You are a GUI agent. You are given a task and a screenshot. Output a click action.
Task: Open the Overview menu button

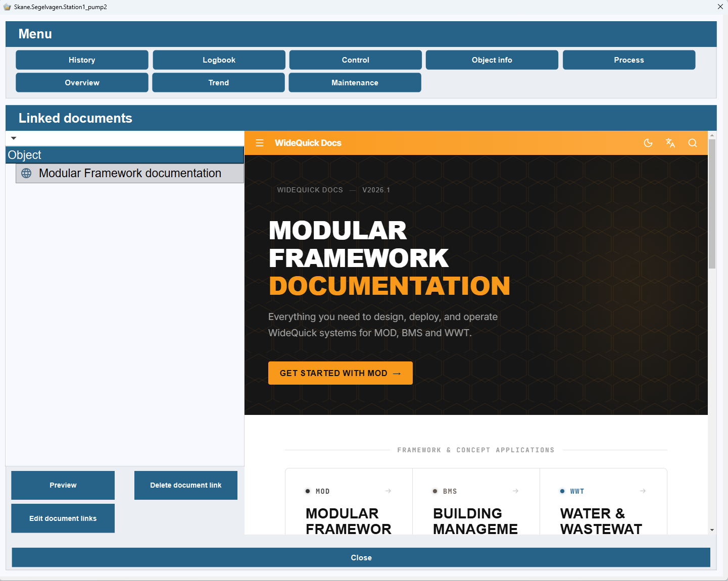point(82,82)
